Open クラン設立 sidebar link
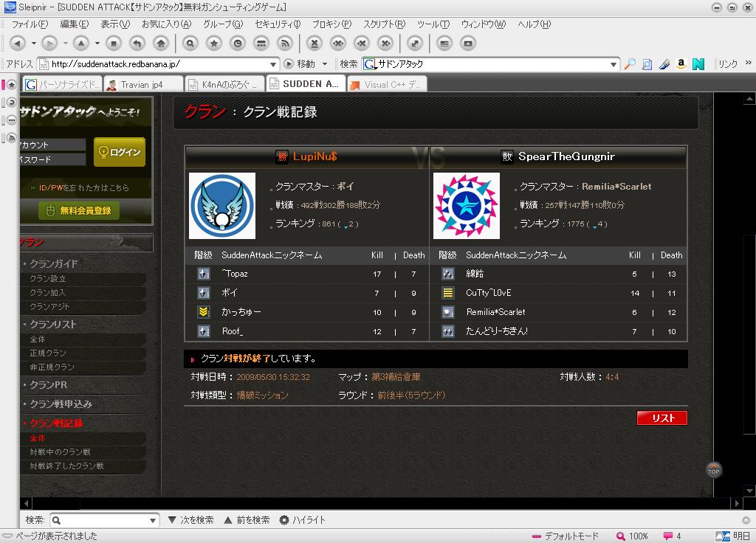Screen dimensions: 756x543 48,278
